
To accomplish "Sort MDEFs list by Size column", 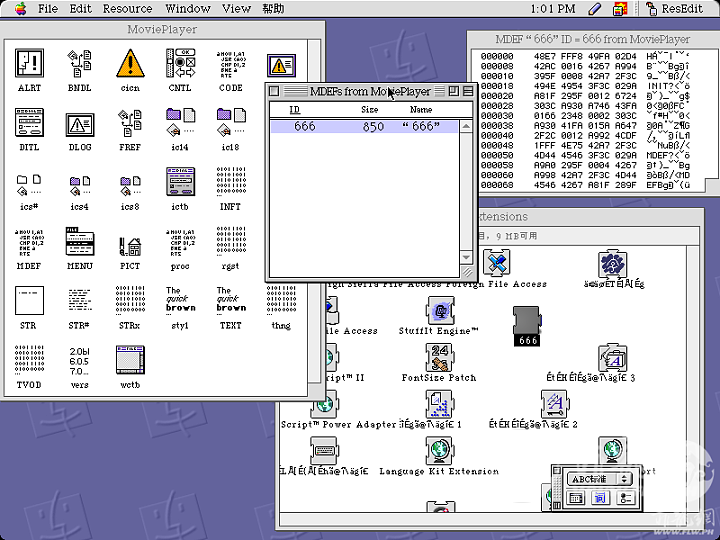I will (x=370, y=110).
